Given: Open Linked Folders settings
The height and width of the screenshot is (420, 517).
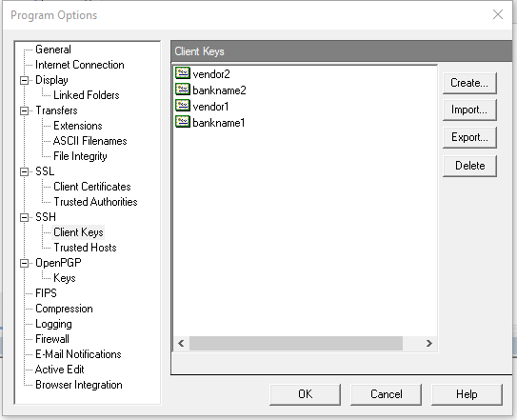Looking at the screenshot, I should [87, 95].
